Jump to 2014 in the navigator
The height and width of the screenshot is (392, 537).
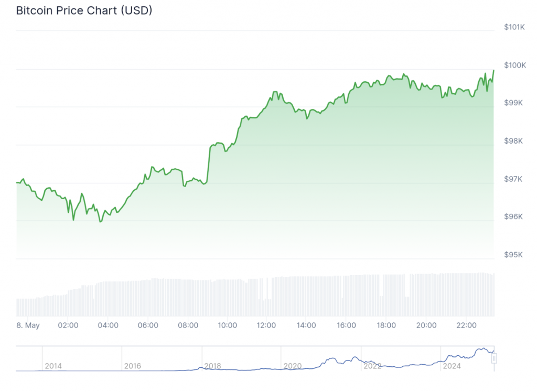pos(53,366)
